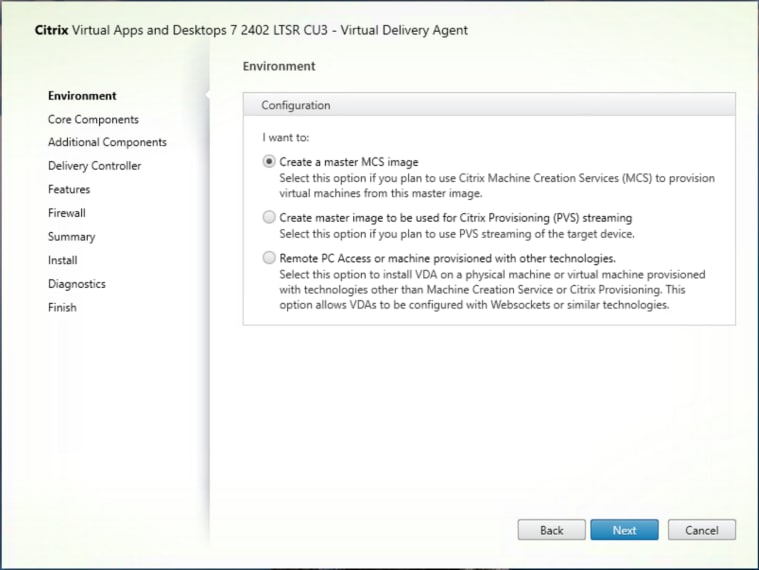Go to Core Components step
The width and height of the screenshot is (759, 570).
pos(93,120)
